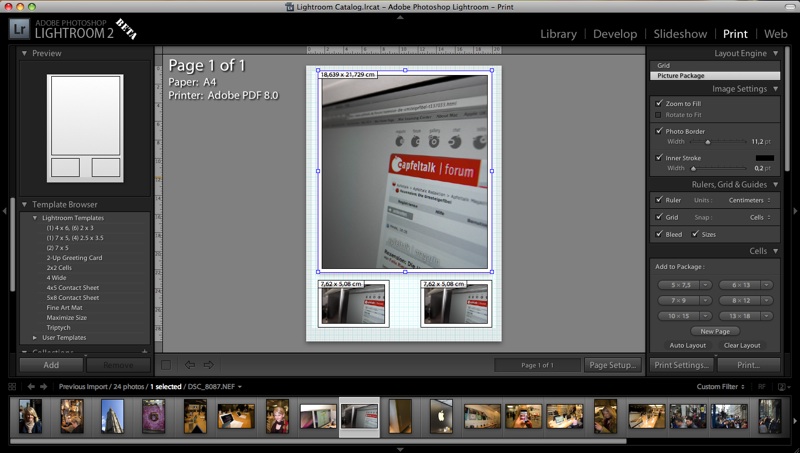Screen dimensions: 800x453
Task: Open ruler units Centimeters dropdown
Action: [749, 200]
